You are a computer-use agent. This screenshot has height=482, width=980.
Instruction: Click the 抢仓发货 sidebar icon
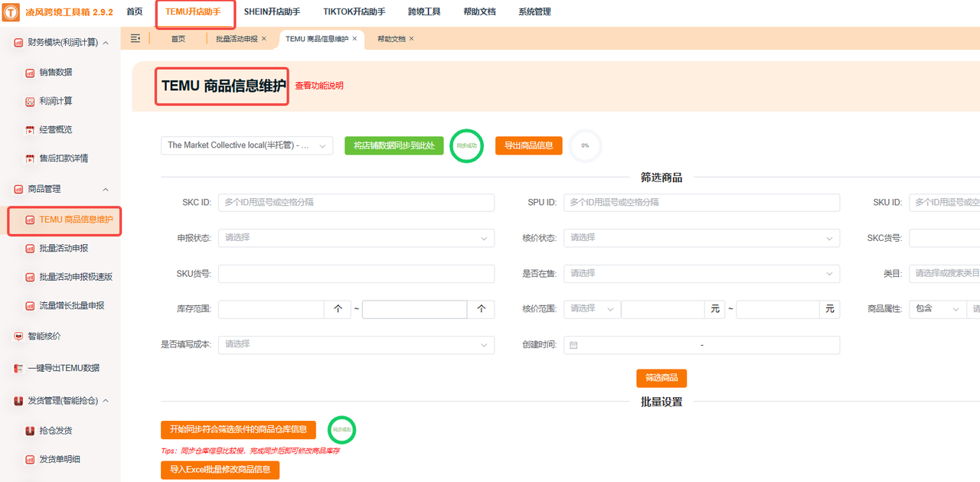29,430
